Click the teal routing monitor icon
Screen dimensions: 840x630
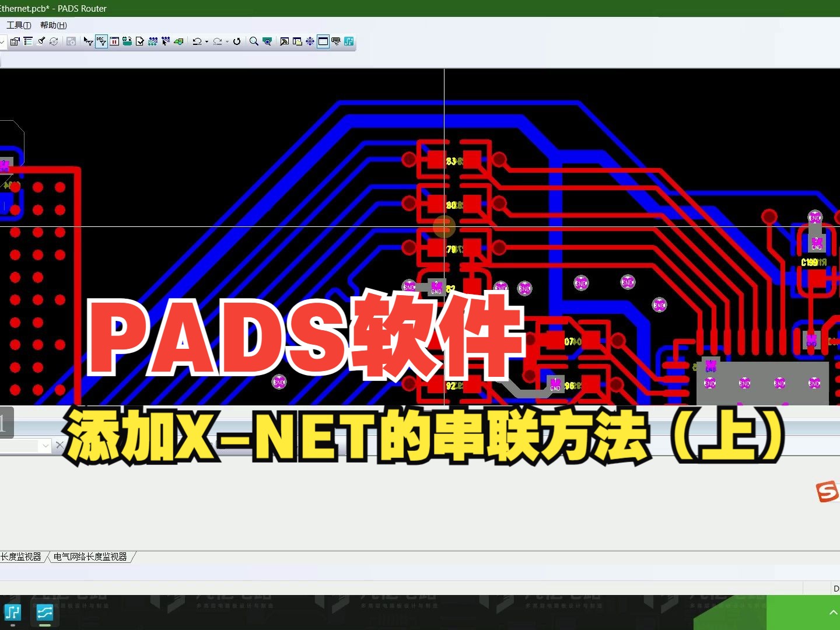click(349, 41)
